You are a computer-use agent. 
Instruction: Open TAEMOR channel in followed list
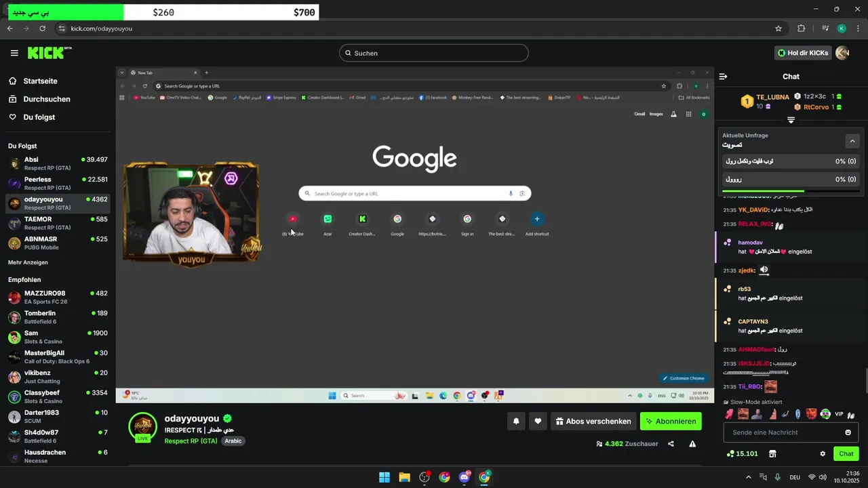point(58,223)
